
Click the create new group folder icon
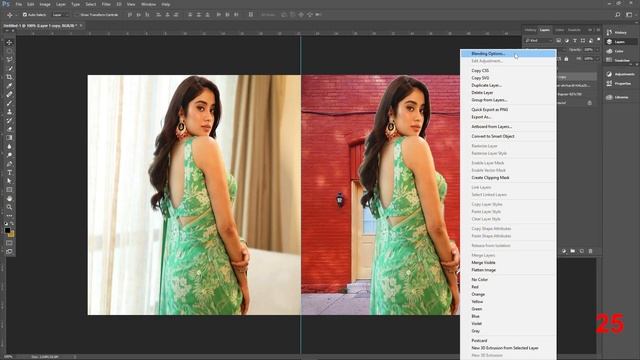pyautogui.click(x=573, y=251)
